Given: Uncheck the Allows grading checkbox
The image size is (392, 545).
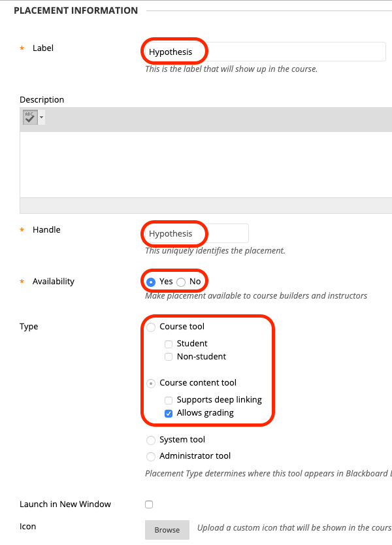Looking at the screenshot, I should (169, 413).
